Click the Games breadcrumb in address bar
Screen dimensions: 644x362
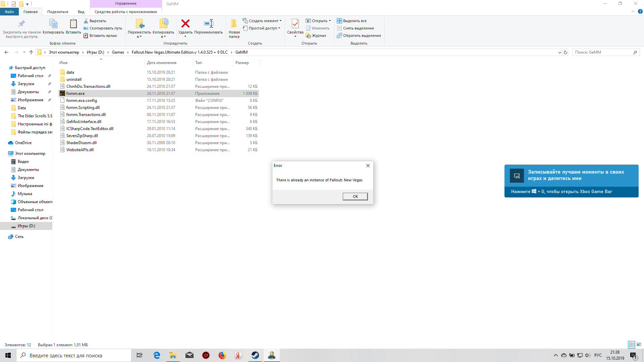[x=118, y=52]
